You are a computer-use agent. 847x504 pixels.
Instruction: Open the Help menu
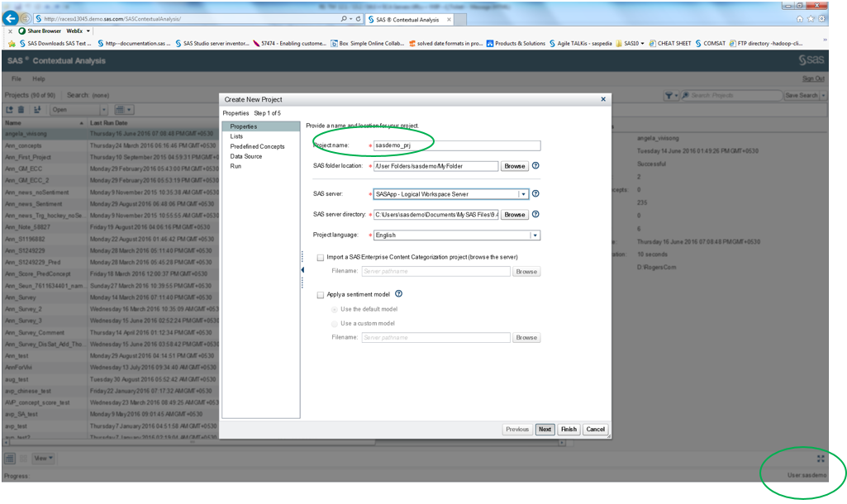point(38,78)
